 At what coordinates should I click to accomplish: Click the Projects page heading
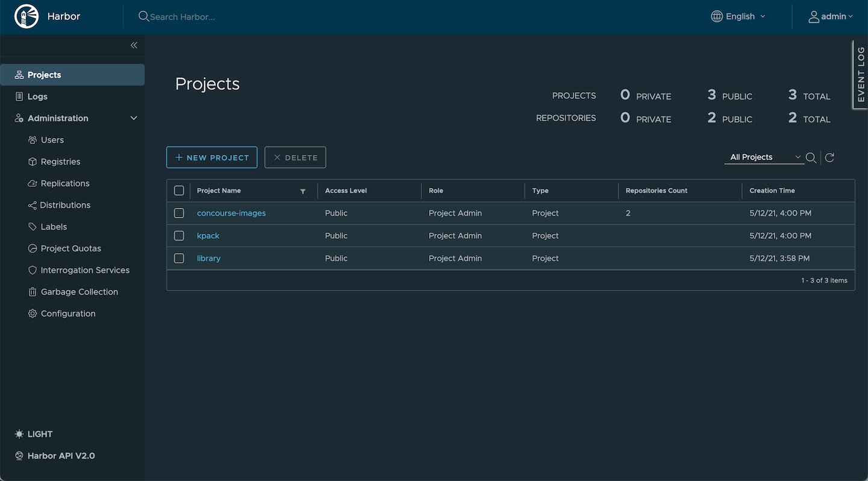207,84
